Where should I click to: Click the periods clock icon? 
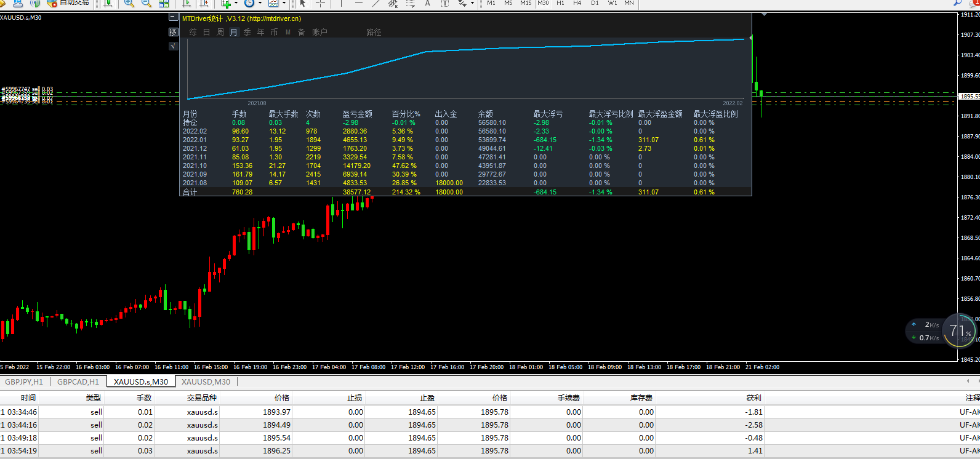click(249, 3)
